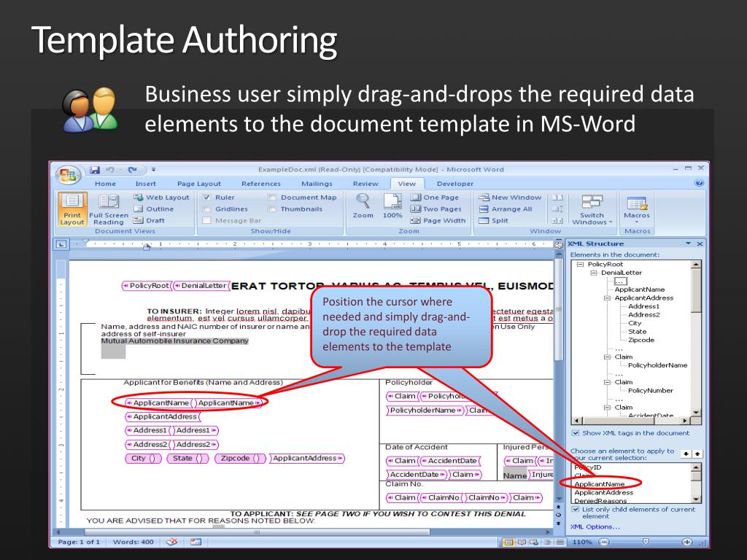This screenshot has height=560, width=747.
Task: Click the tab selector at ruler corner
Action: point(61,244)
